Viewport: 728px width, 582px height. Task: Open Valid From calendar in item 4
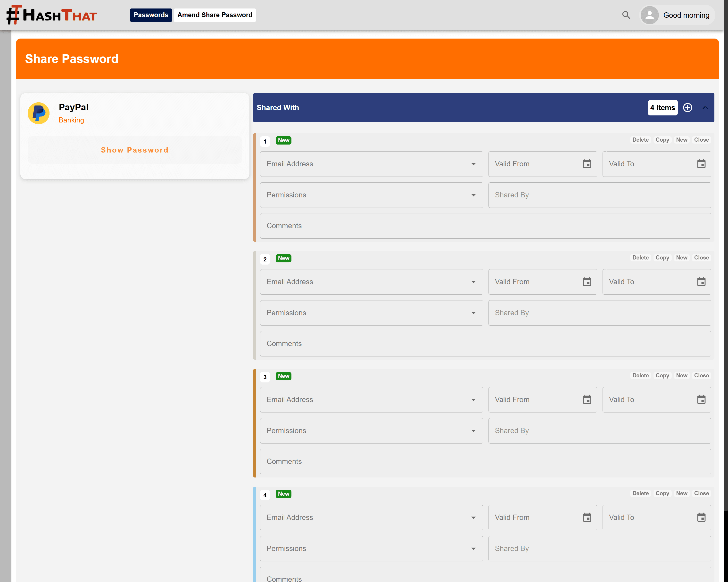pos(587,517)
